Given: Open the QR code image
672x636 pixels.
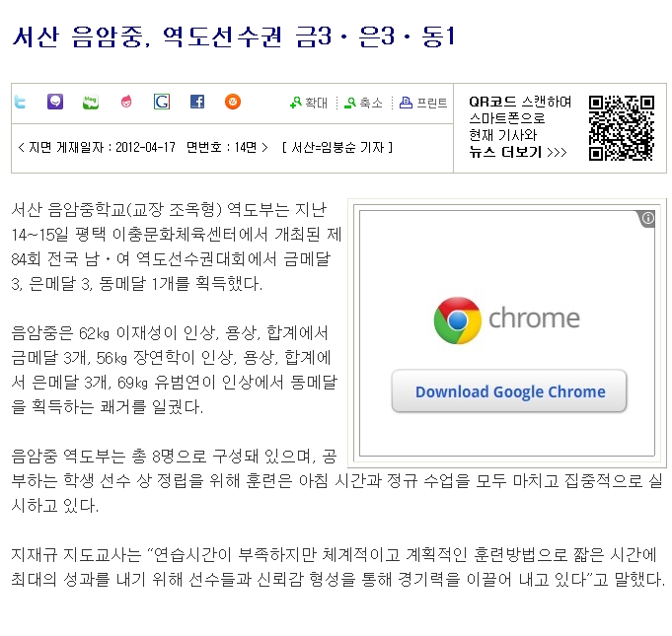Looking at the screenshot, I should tap(622, 128).
